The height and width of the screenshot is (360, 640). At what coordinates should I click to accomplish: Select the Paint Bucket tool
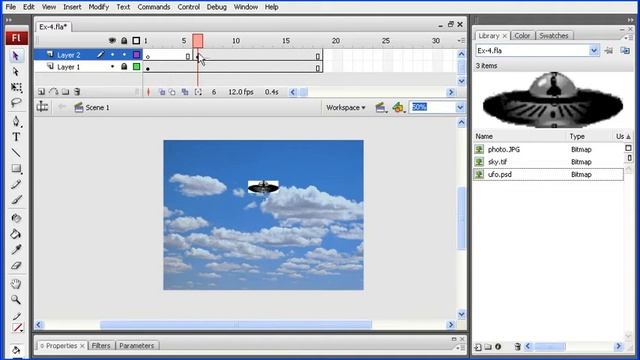[x=16, y=234]
